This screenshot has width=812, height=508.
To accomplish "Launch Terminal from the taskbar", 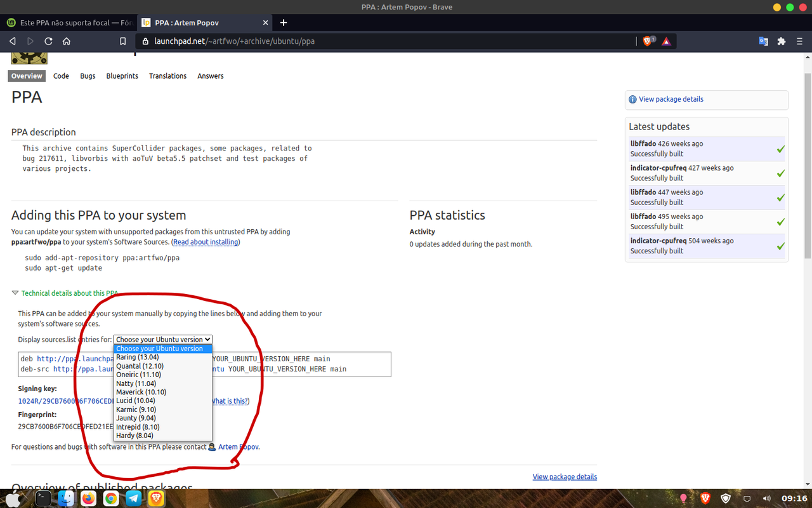I will [x=43, y=498].
